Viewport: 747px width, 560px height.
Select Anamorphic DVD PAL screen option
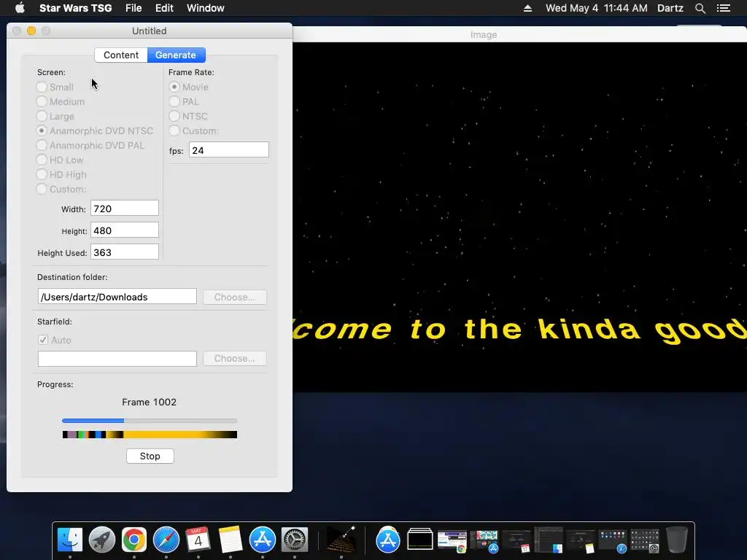pyautogui.click(x=42, y=145)
